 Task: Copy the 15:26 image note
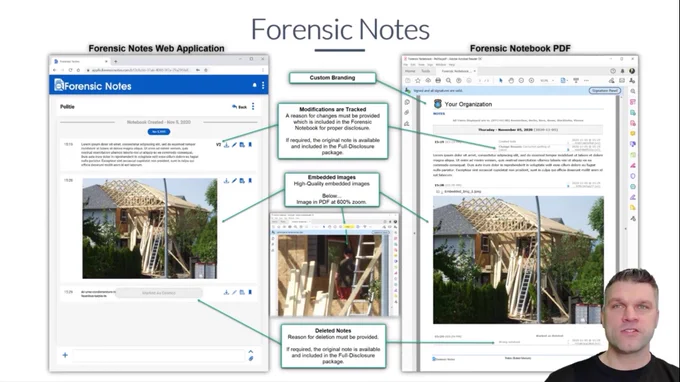pyautogui.click(x=242, y=181)
